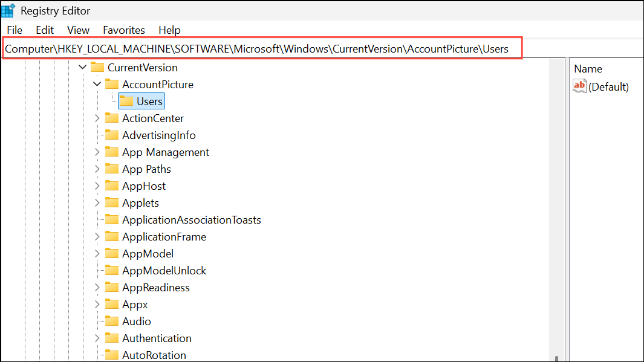
Task: Select the Users key label
Action: click(x=149, y=102)
